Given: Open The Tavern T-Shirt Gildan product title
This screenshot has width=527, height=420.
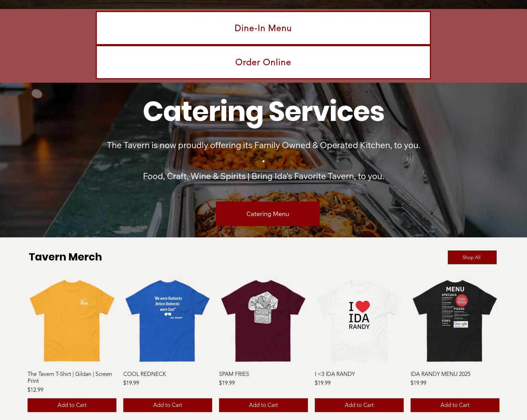Looking at the screenshot, I should (70, 377).
